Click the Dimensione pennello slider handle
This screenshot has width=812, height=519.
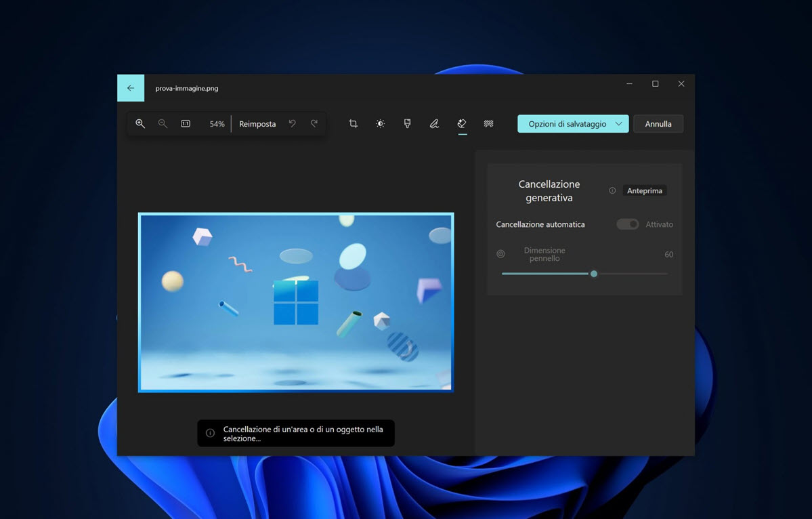click(594, 274)
